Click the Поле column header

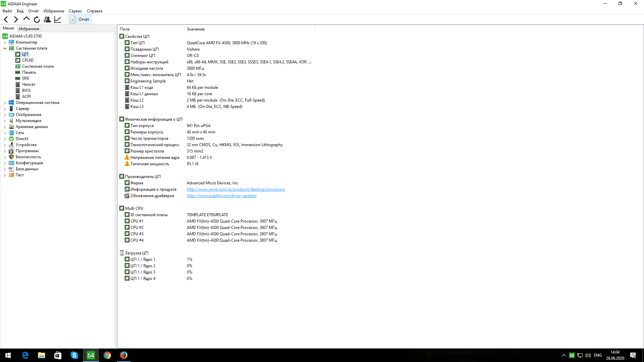[x=151, y=29]
